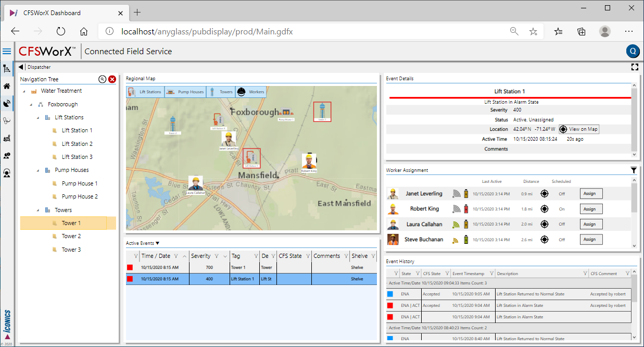The height and width of the screenshot is (347, 644).
Task: Toggle the Lift Stations map layer
Action: pyautogui.click(x=145, y=92)
